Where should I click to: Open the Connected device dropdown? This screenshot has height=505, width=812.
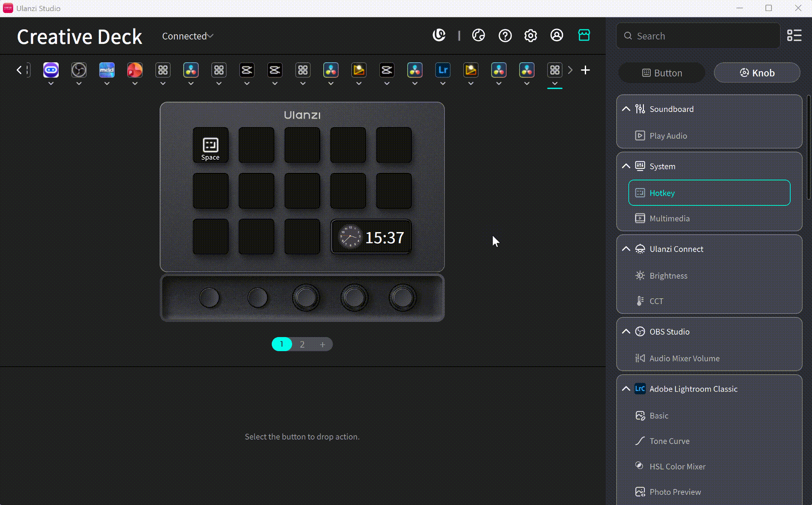click(187, 36)
